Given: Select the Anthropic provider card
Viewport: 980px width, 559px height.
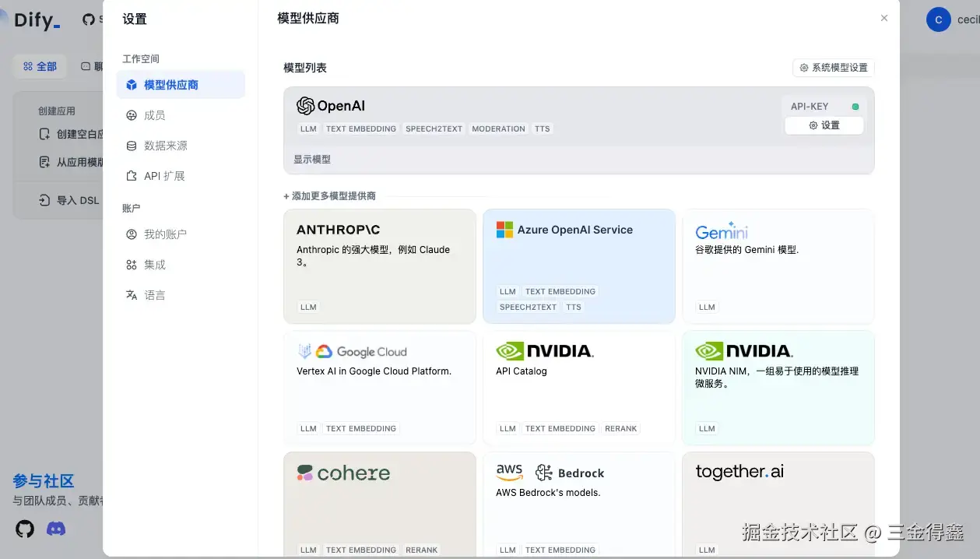Looking at the screenshot, I should (x=380, y=266).
